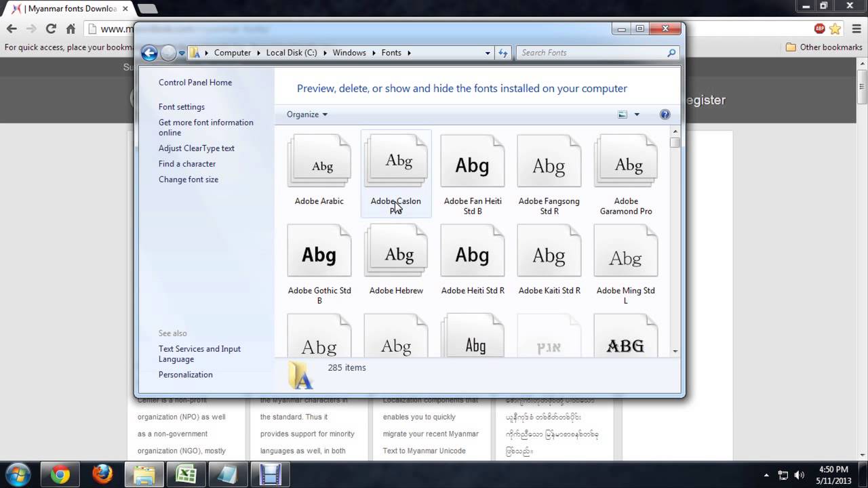Close the Myanmar fonts Download tab
This screenshot has height=488, width=868.
(125, 9)
